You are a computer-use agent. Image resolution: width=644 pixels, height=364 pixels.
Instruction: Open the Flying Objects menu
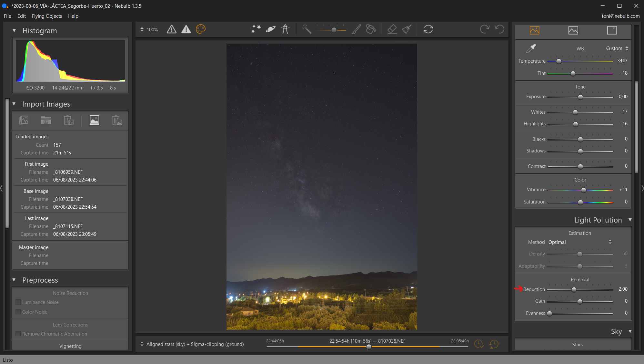47,16
